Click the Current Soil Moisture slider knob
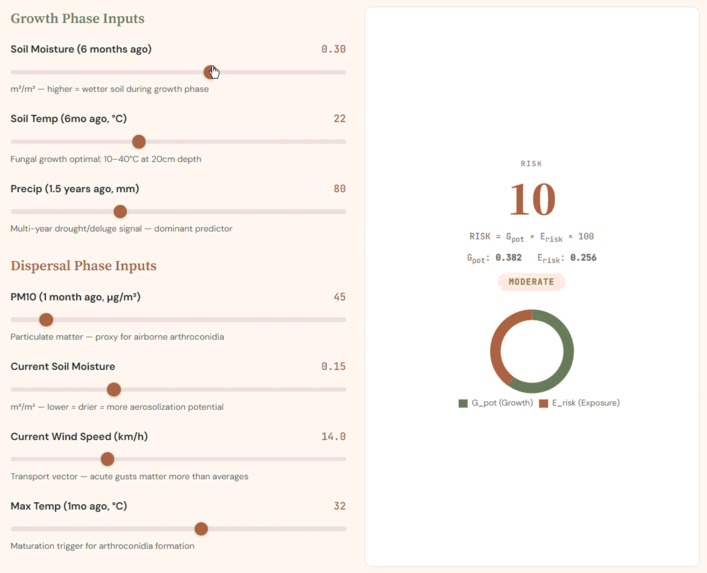The image size is (707, 573). pyautogui.click(x=114, y=390)
